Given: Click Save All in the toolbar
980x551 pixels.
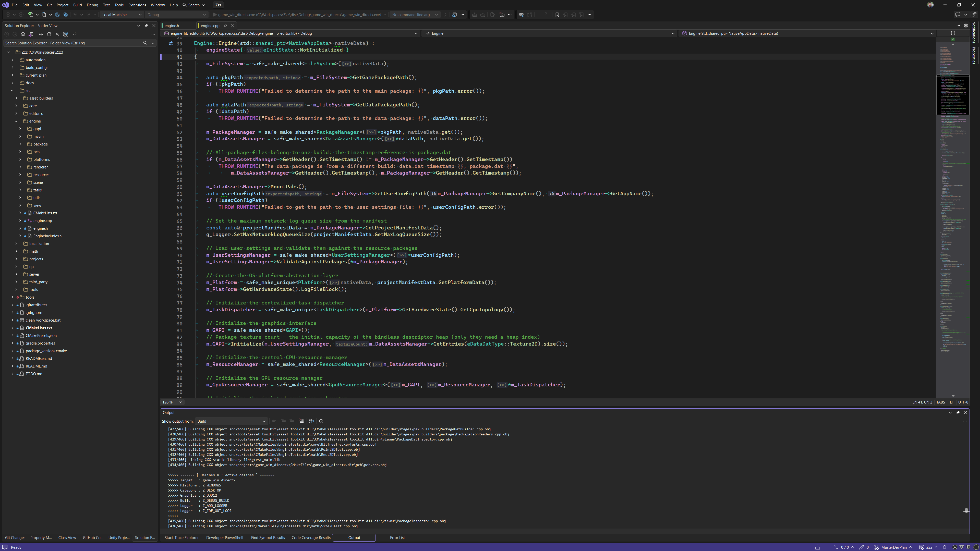Looking at the screenshot, I should (x=65, y=15).
